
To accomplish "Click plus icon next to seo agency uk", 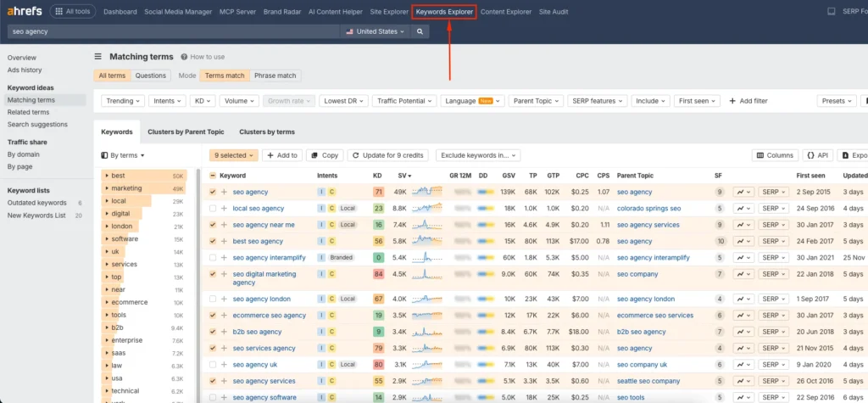I will pyautogui.click(x=224, y=365).
